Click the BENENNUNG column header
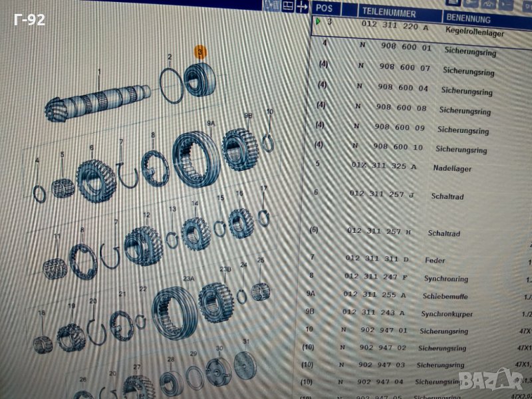This screenshot has width=532, height=399. [x=469, y=17]
